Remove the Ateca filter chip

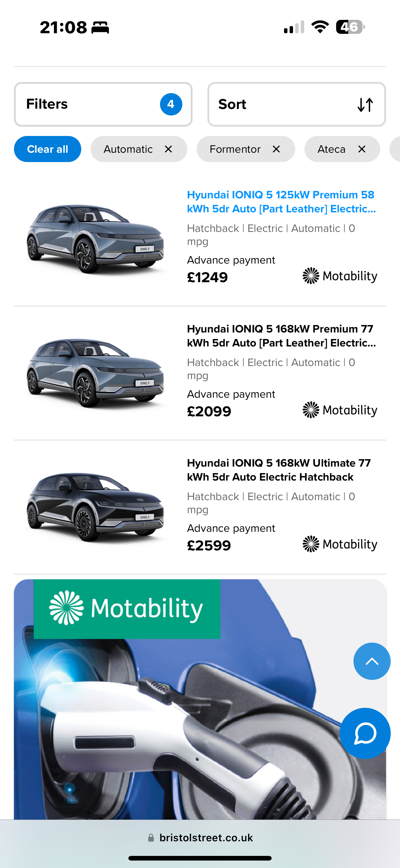[x=362, y=149]
